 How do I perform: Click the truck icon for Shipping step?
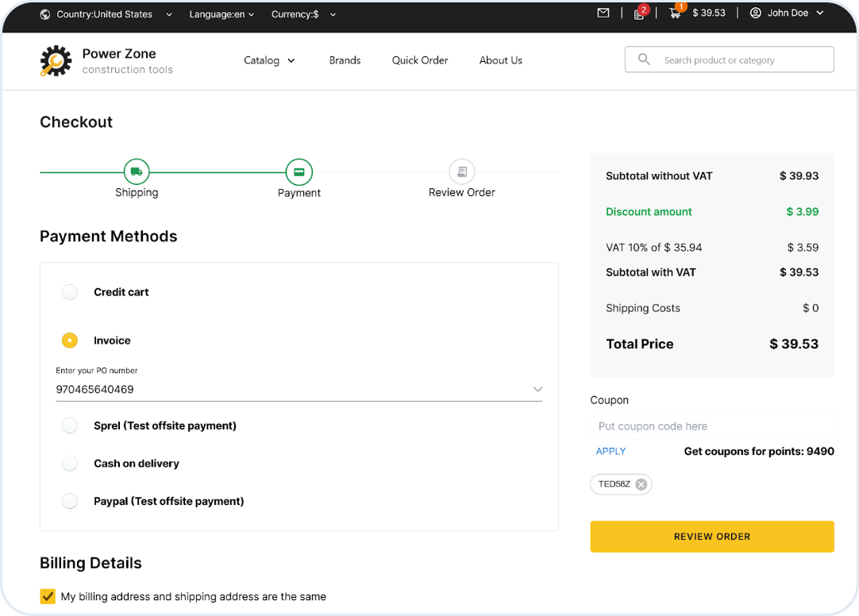coord(137,171)
